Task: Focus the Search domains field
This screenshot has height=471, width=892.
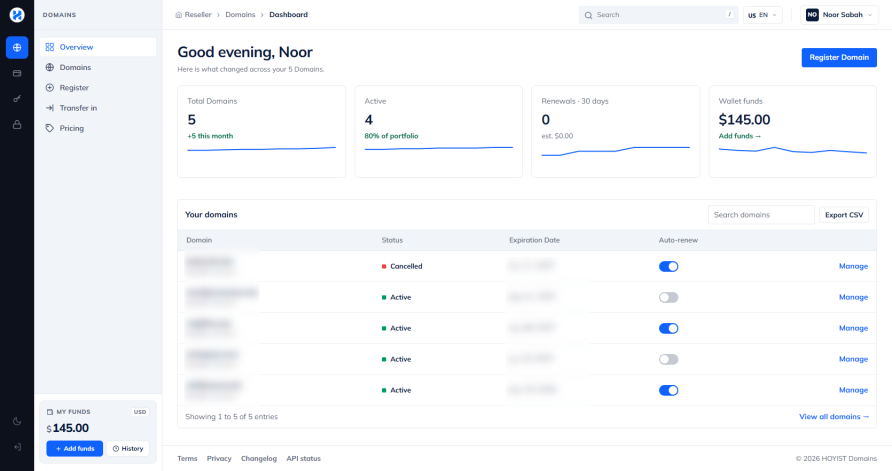Action: (761, 215)
